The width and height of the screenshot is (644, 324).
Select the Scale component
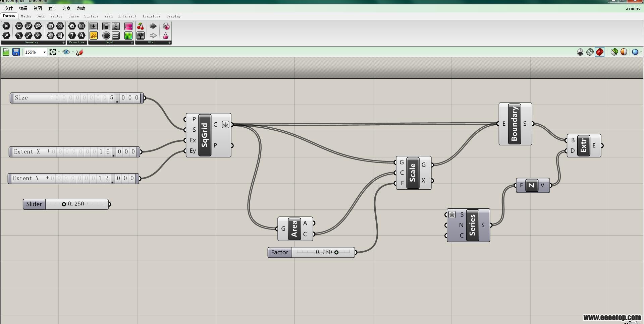413,173
